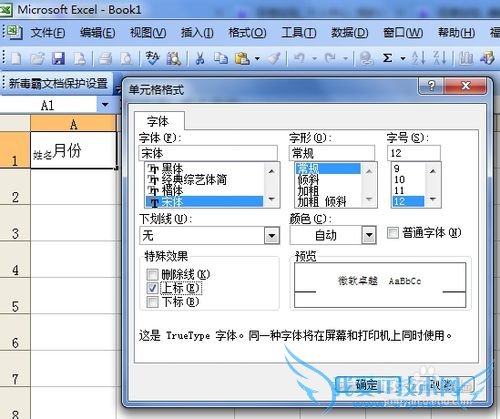Screen dimensions: 500x419
Task: Check the 删除线 strikethrough checkbox
Action: tap(152, 275)
